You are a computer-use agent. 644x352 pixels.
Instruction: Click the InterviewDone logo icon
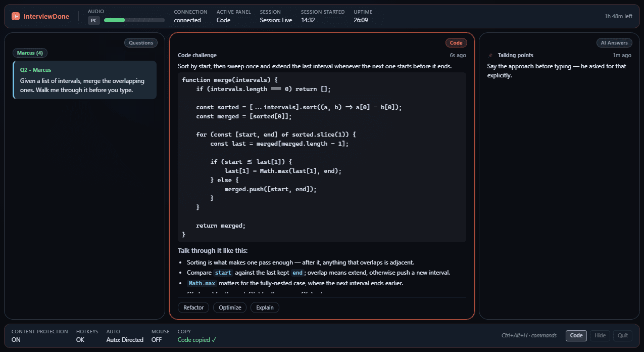click(x=16, y=16)
